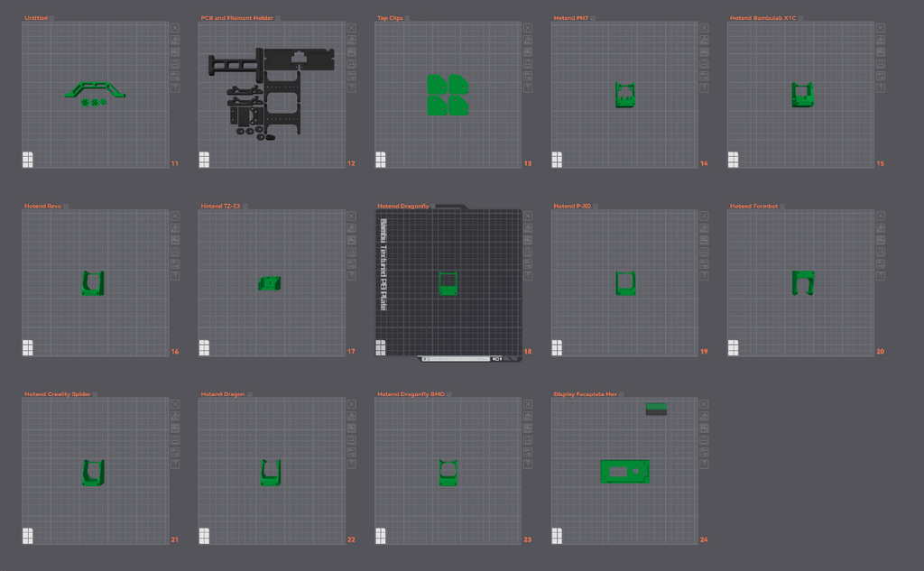Open Hotend PH7 plate settings
This screenshot has width=924, height=571.
[x=704, y=76]
